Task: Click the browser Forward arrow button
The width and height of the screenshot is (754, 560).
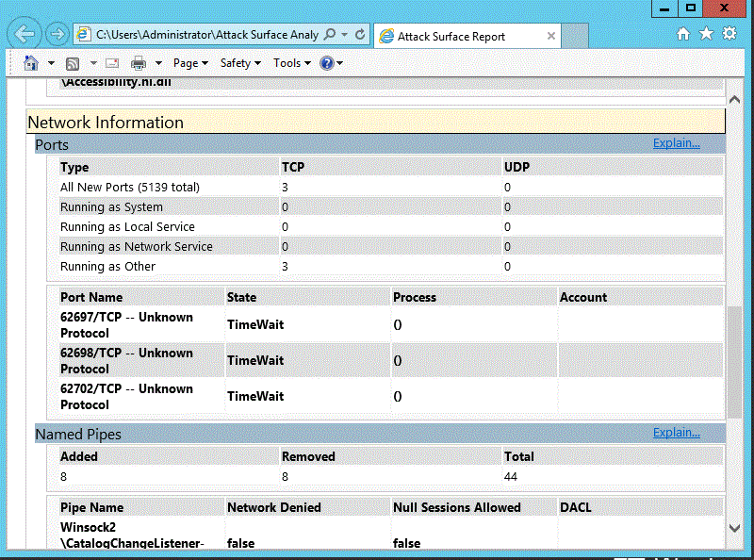Action: [57, 34]
